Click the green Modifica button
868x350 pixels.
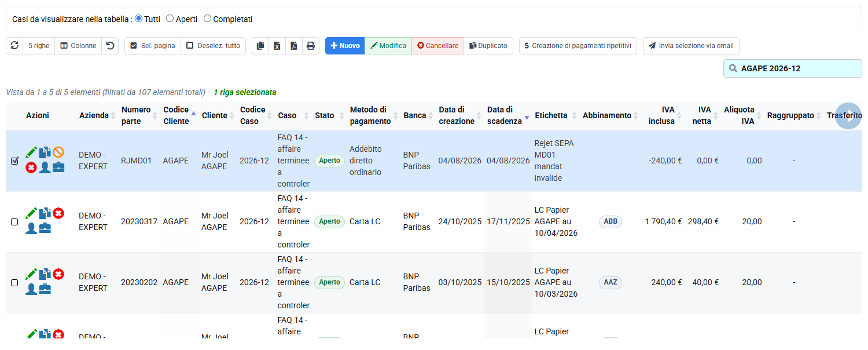coord(388,46)
